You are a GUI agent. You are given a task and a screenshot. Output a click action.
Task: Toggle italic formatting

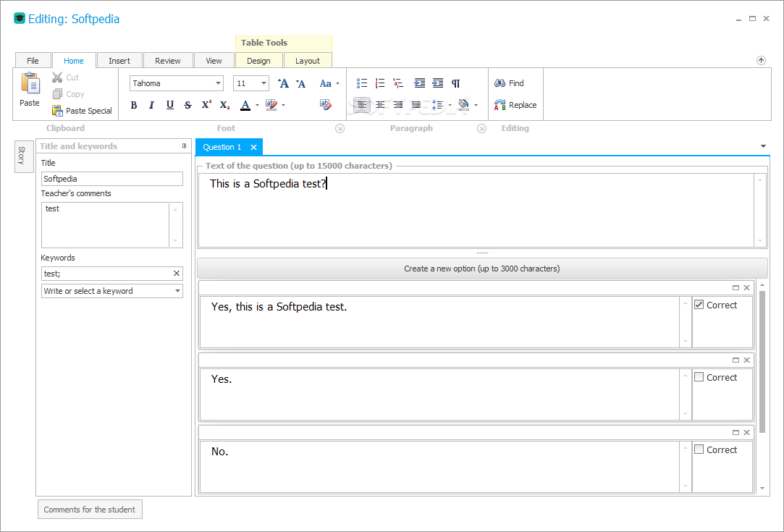151,105
